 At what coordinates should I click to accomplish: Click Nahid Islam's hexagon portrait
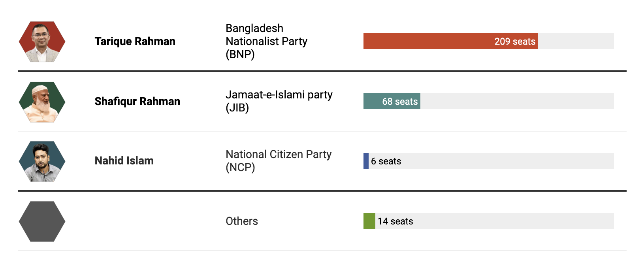point(42,161)
